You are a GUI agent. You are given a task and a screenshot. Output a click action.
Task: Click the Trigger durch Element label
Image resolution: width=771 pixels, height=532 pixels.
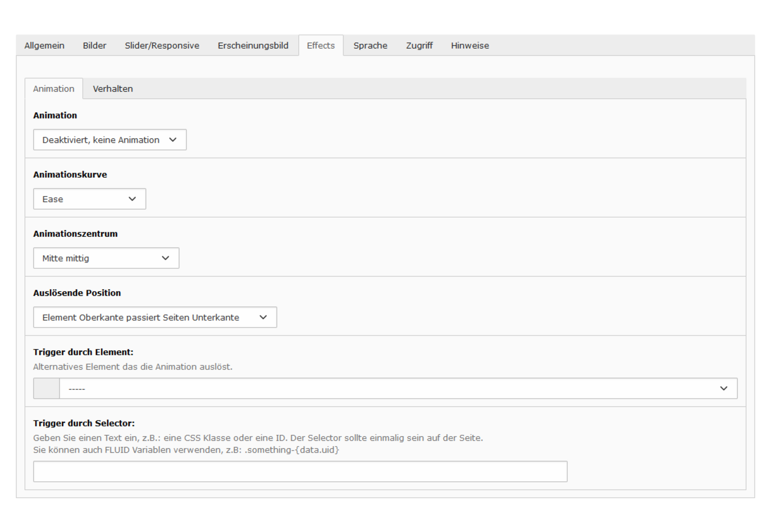pos(84,352)
